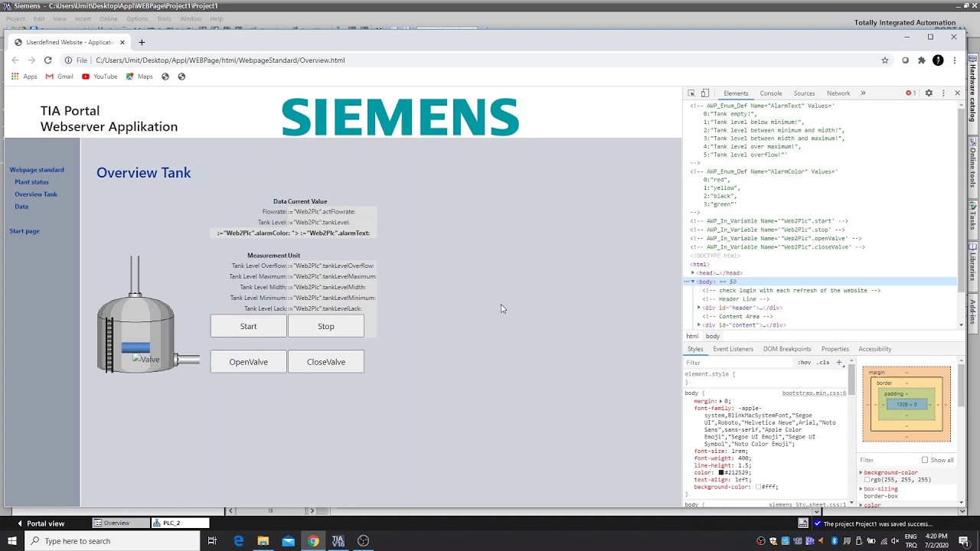This screenshot has width=980, height=551.
Task: Show more DevTools tabs via the chevron
Action: point(863,93)
